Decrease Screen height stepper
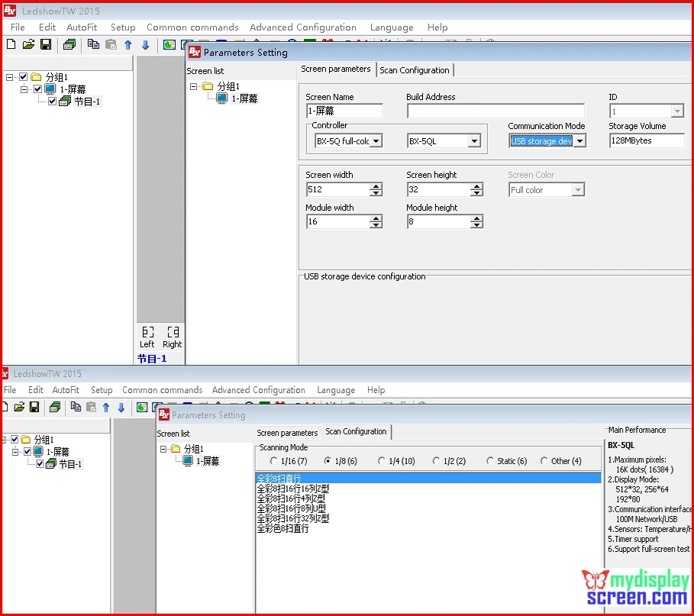This screenshot has height=616, width=694. coord(476,193)
